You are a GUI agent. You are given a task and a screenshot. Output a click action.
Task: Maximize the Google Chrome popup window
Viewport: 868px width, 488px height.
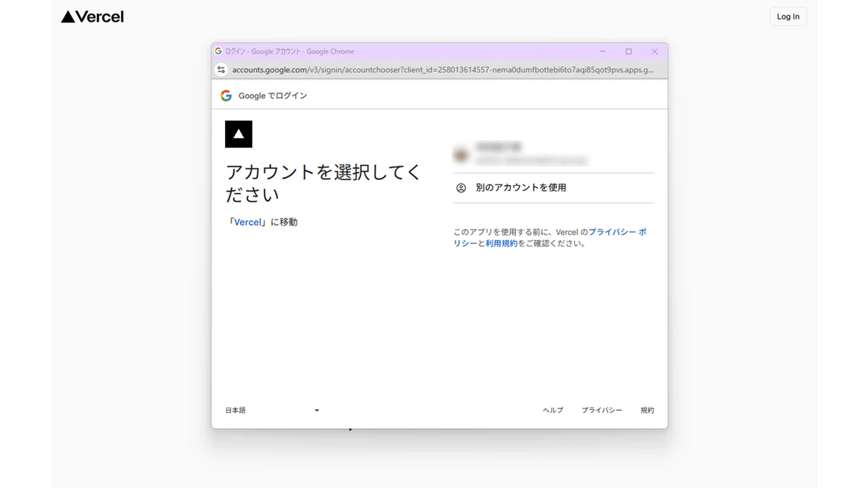629,51
